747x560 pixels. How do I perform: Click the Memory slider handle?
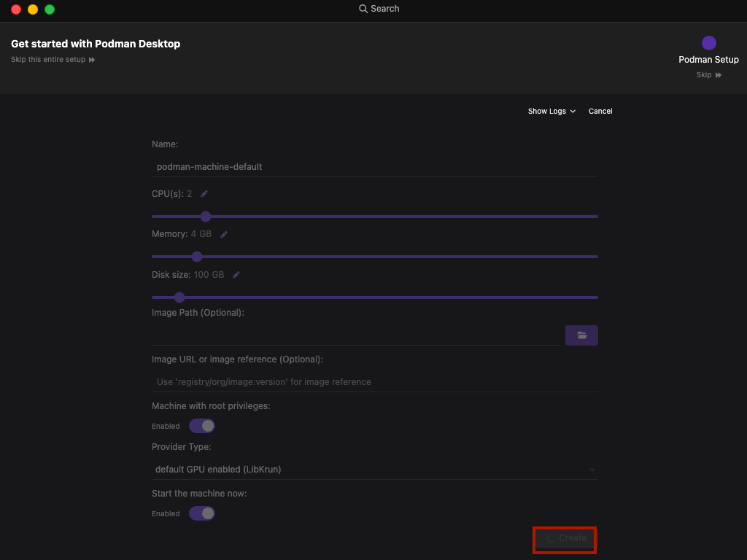click(197, 257)
